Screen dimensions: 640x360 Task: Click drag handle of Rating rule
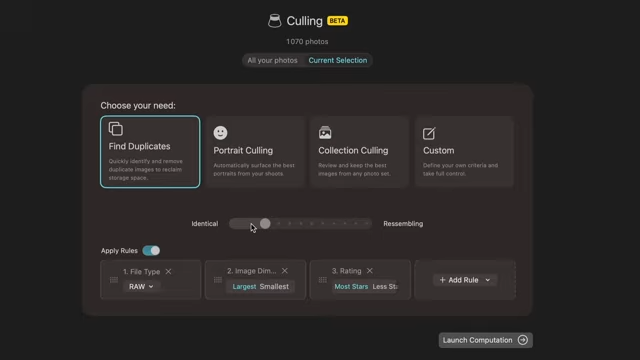[x=322, y=280]
